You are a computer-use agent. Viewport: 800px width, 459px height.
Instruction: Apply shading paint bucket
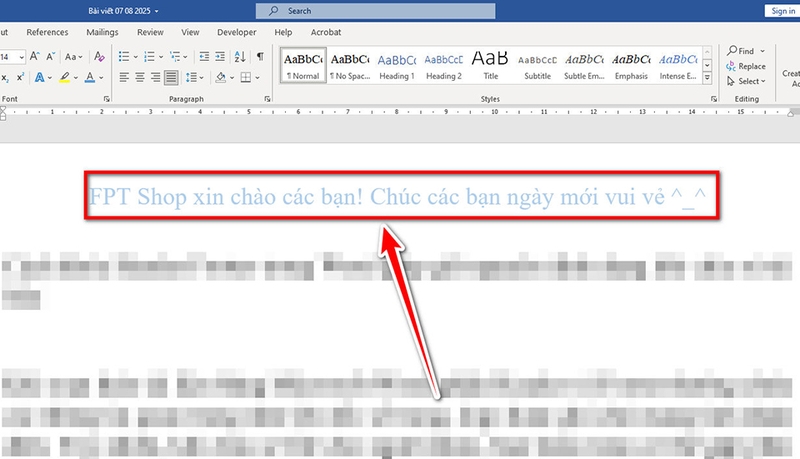[220, 77]
